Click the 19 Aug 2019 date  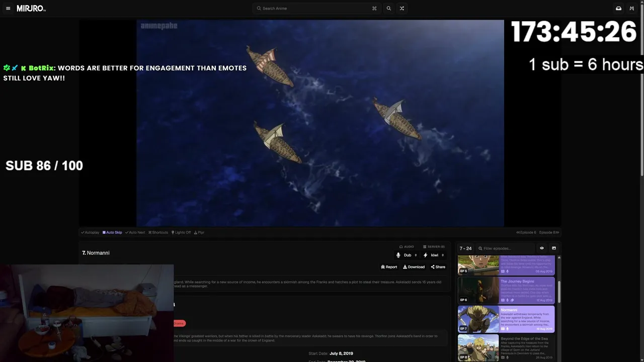[x=544, y=329]
